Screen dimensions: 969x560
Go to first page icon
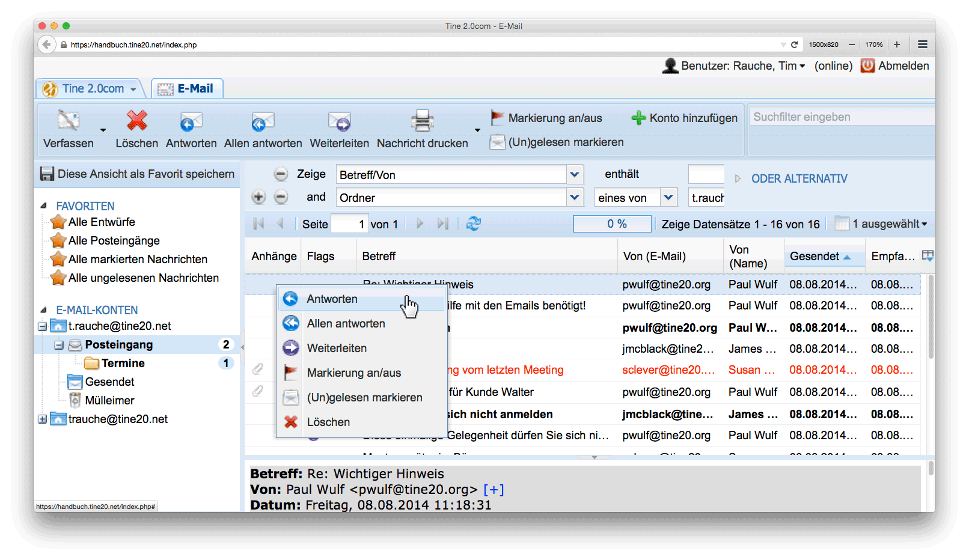tap(258, 224)
